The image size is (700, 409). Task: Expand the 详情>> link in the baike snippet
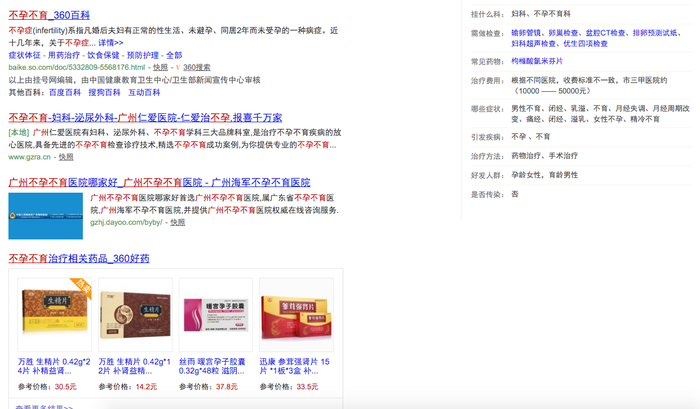click(111, 43)
